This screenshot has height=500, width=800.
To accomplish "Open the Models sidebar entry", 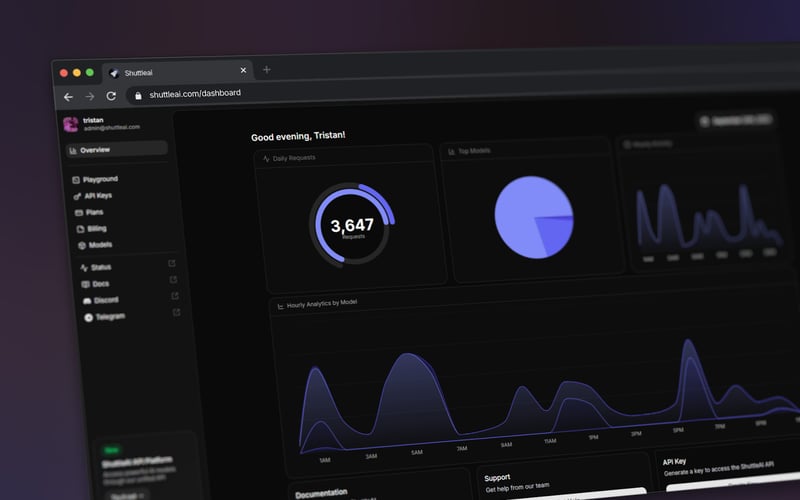I will [x=95, y=245].
